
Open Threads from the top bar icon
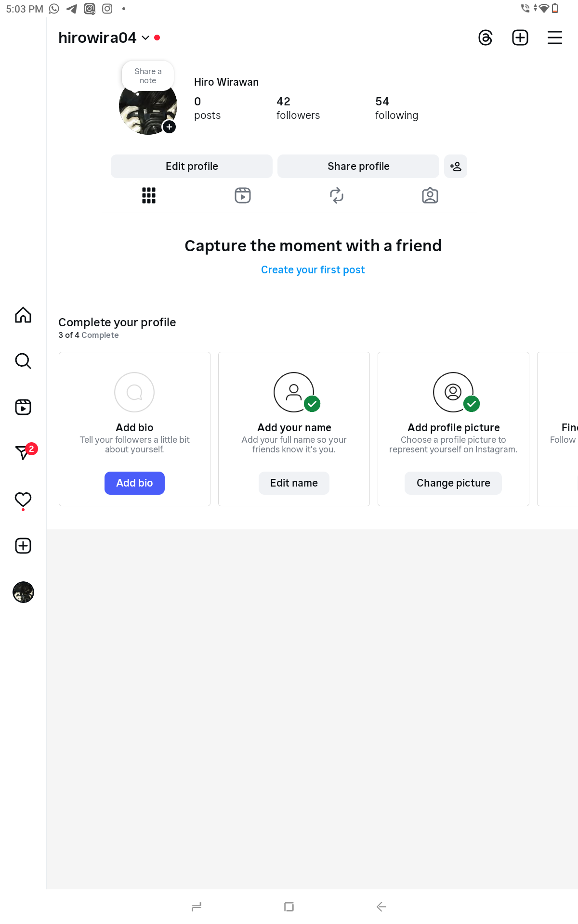pyautogui.click(x=485, y=38)
